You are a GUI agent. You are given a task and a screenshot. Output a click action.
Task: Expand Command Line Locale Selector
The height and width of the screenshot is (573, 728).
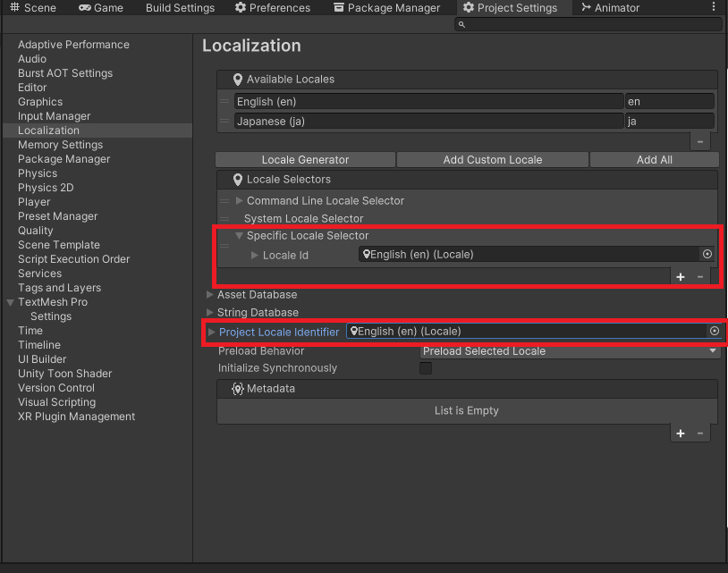pos(240,200)
